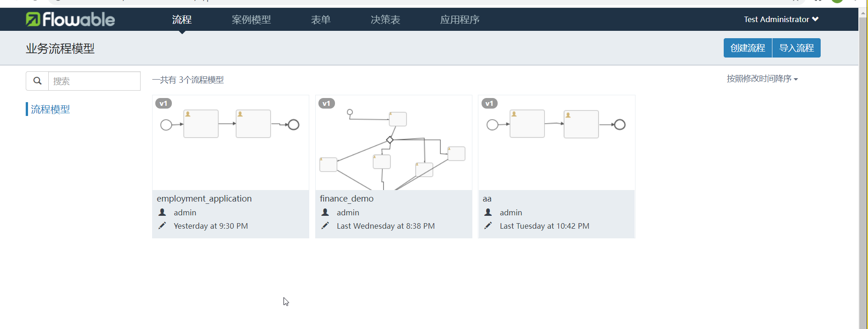Viewport: 868px width, 329px height.
Task: Click the author icon on the aa card
Action: click(488, 212)
